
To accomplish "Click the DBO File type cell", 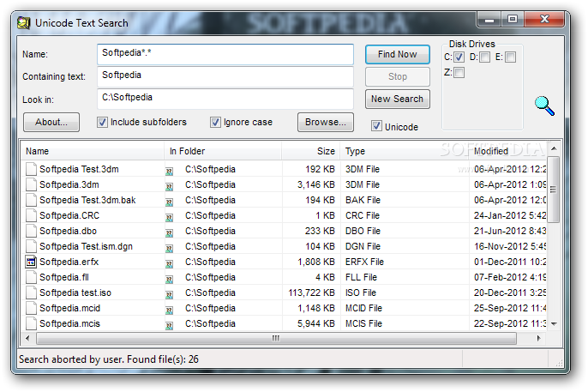I will [x=363, y=231].
